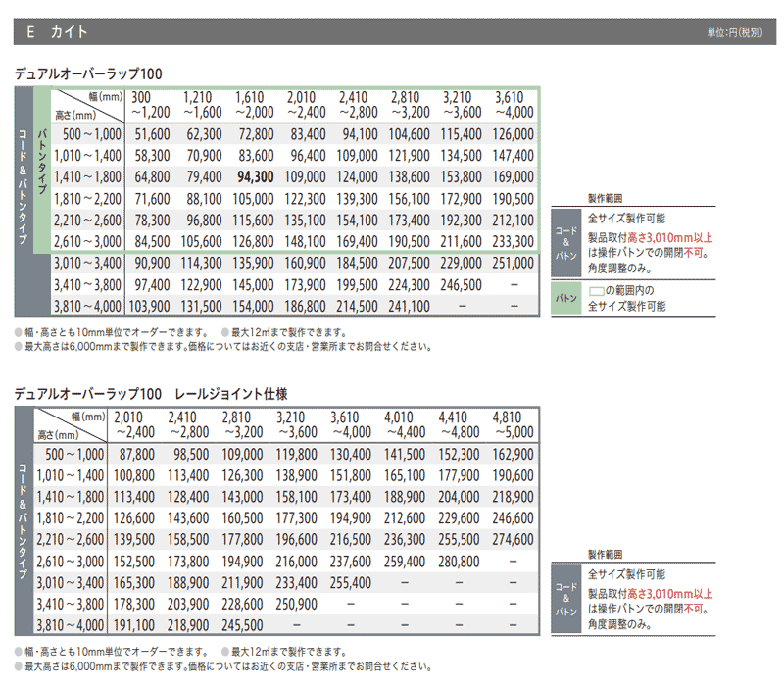This screenshot has height=686, width=784.
Task: Select the 4,810～5,000 width column header
Action: (515, 423)
